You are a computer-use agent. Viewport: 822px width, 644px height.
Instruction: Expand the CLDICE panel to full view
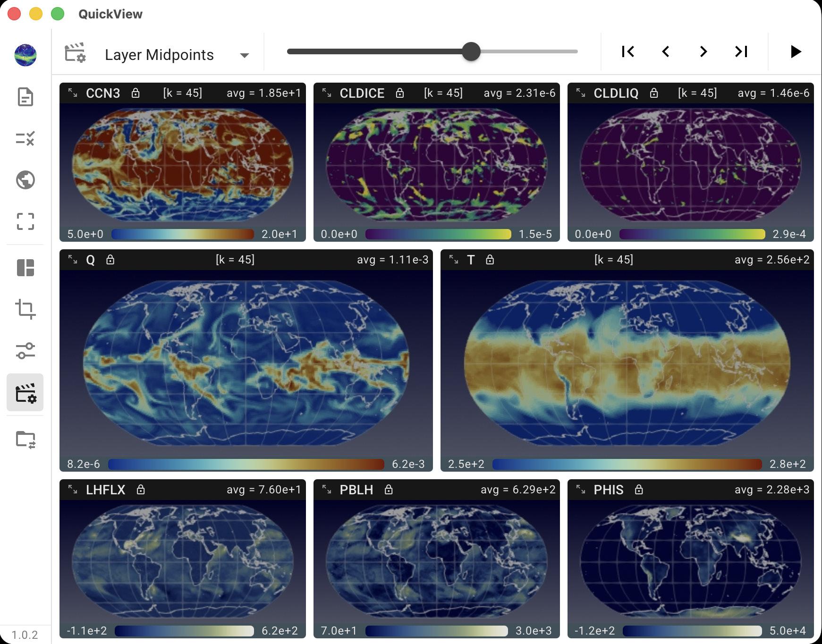click(327, 93)
